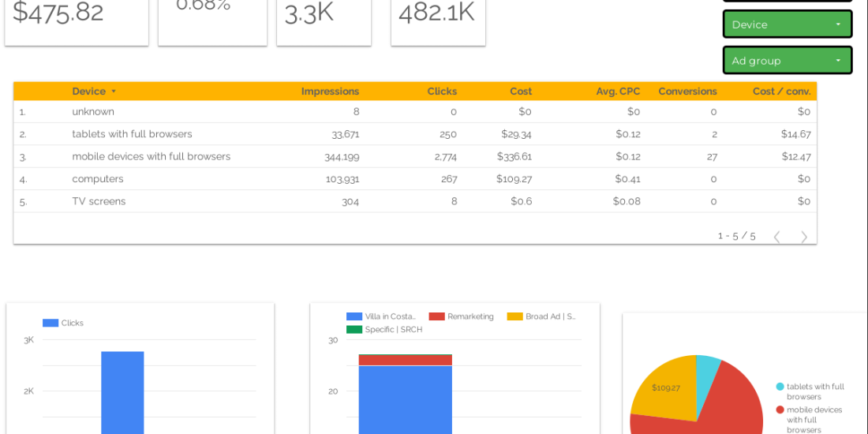This screenshot has height=434, width=868.
Task: Click the 103,931 impressions value
Action: point(342,179)
